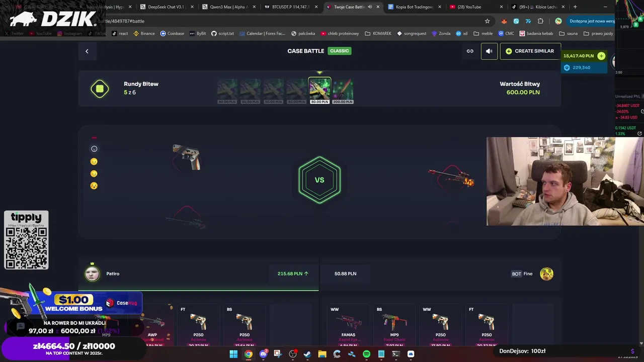This screenshot has height=362, width=644.
Task: Select the 200.00 PLN final round case
Action: tap(343, 90)
